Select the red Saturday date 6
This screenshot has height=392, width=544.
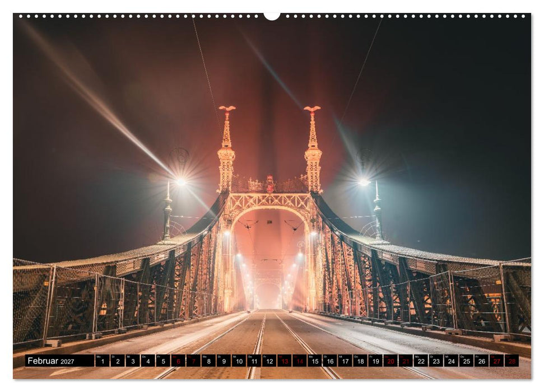[x=178, y=361]
